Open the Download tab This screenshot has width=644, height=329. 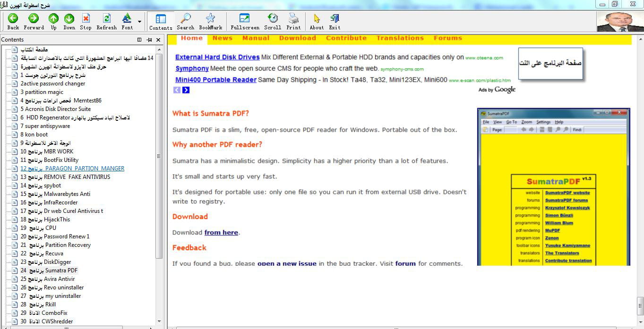298,38
